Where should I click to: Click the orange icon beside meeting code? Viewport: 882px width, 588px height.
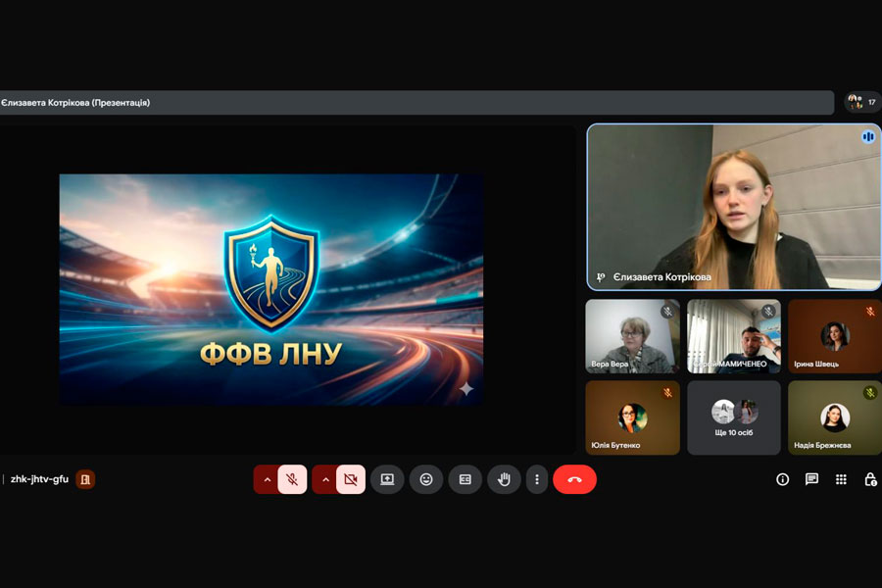pyautogui.click(x=85, y=479)
